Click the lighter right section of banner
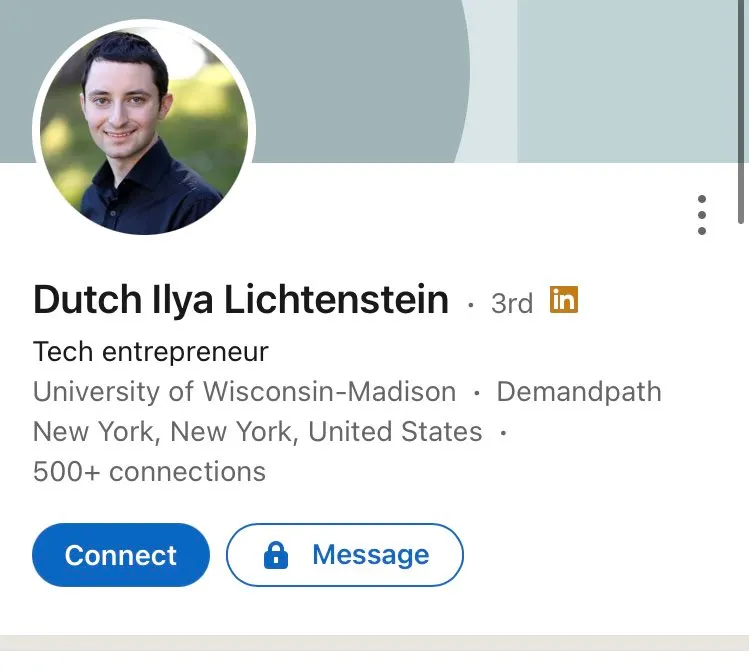 (630, 80)
